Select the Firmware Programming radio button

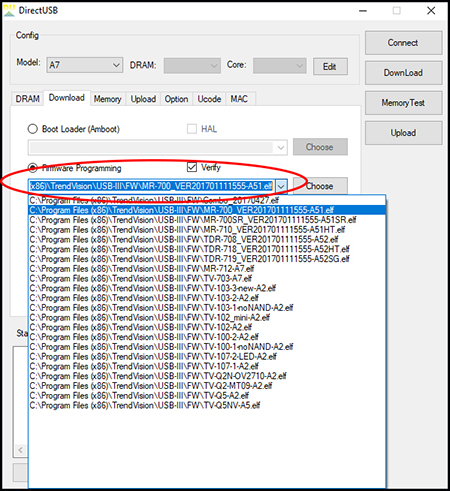click(33, 168)
